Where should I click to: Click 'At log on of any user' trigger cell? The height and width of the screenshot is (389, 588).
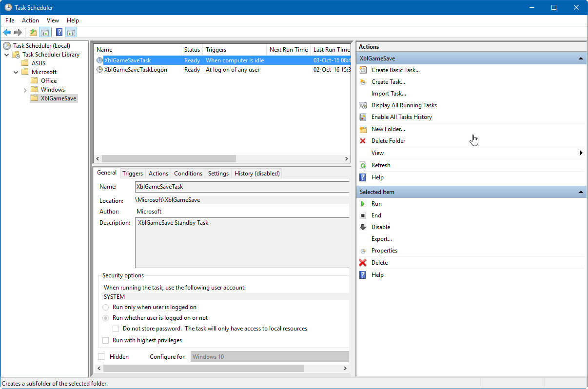[x=233, y=70]
